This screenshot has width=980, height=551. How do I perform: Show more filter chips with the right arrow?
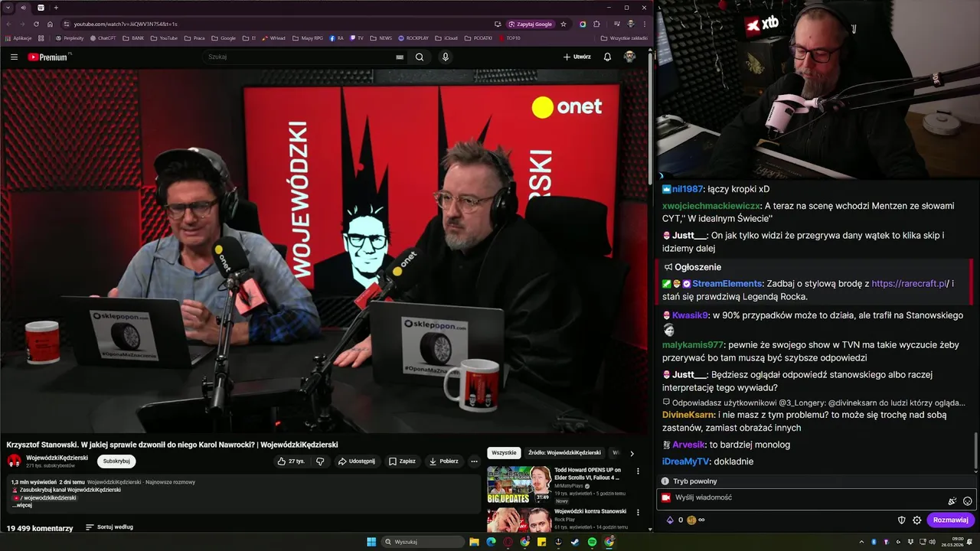tap(632, 453)
